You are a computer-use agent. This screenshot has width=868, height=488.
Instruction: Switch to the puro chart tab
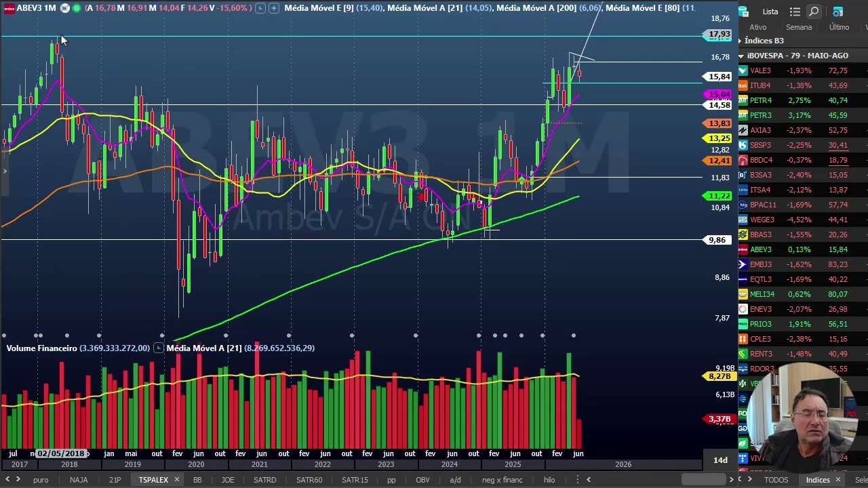(41, 480)
